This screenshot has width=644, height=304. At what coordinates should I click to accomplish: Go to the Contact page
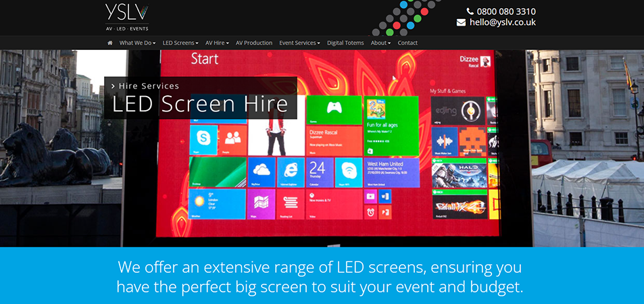(x=407, y=43)
